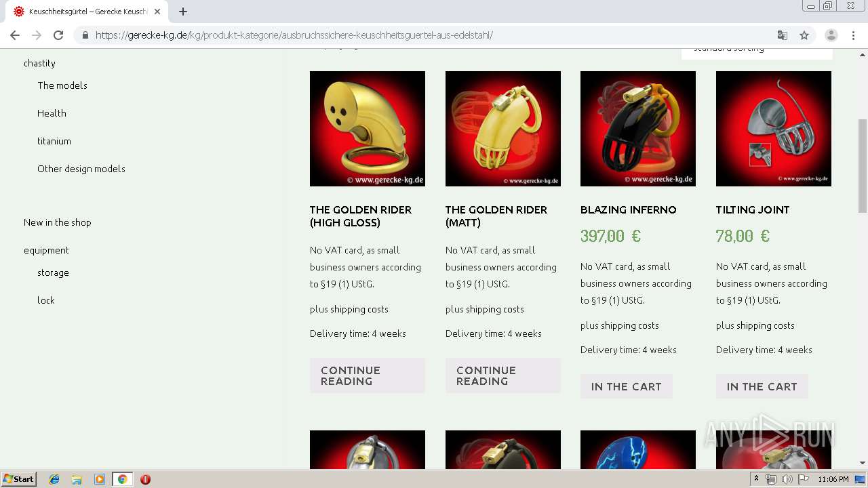Click the page vertical scrollbar thumb
This screenshot has width=868, height=488.
pos(862,166)
